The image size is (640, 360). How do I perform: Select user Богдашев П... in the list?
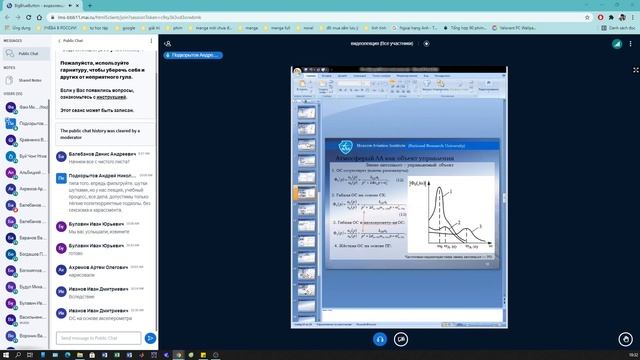[x=26, y=254]
